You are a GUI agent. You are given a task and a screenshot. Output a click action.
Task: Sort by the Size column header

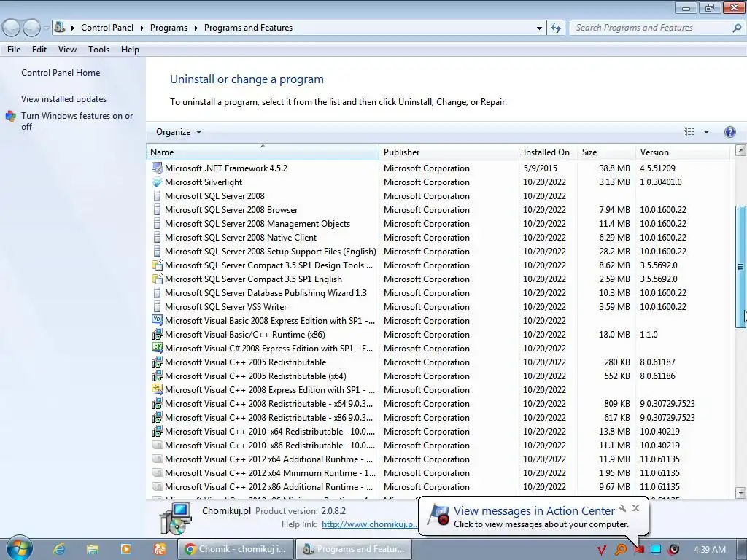pyautogui.click(x=606, y=152)
